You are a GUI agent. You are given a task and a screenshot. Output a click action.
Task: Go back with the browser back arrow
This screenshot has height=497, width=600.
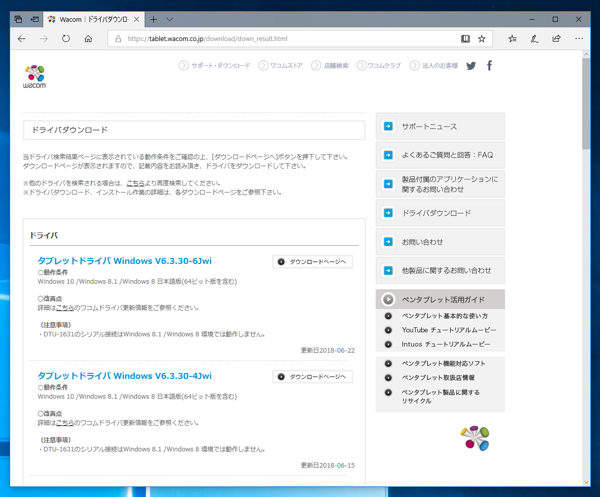coord(22,39)
